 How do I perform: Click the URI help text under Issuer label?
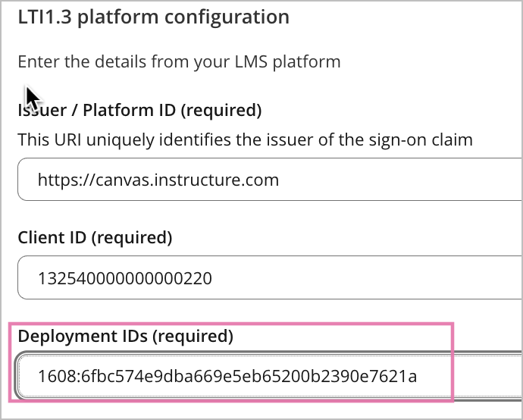click(245, 139)
